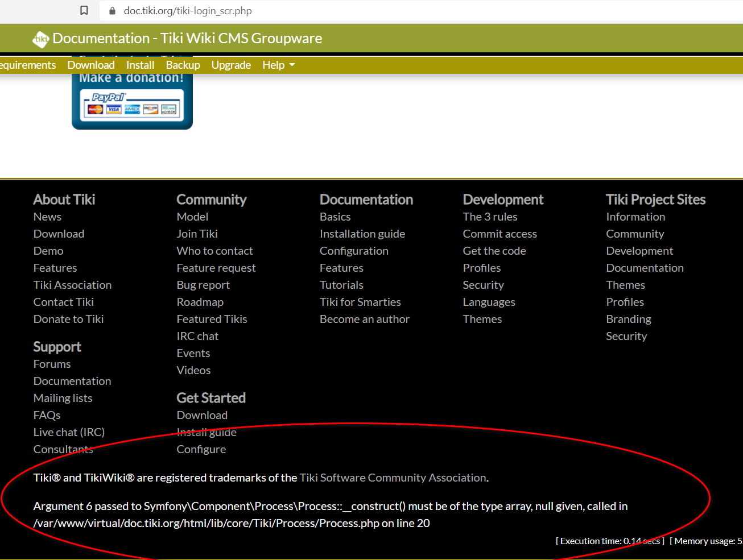Image resolution: width=743 pixels, height=560 pixels.
Task: Open the Donate to Tiki link
Action: (x=68, y=319)
